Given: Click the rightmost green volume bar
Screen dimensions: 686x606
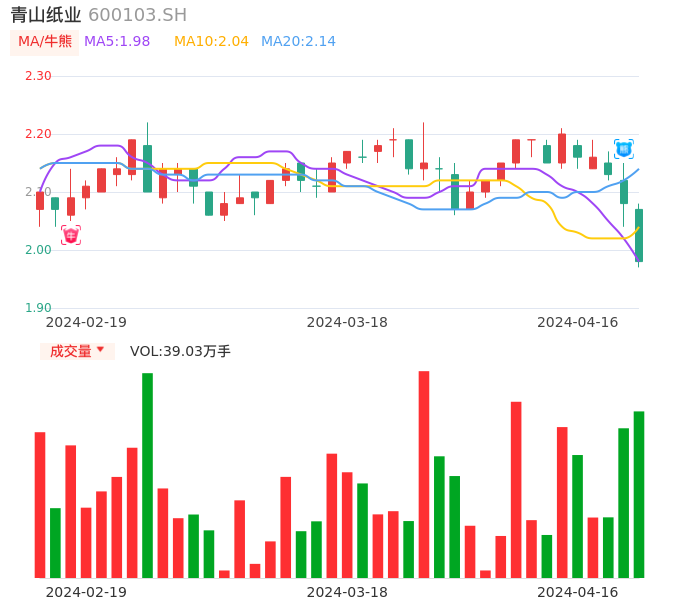Looking at the screenshot, I should coord(639,494).
